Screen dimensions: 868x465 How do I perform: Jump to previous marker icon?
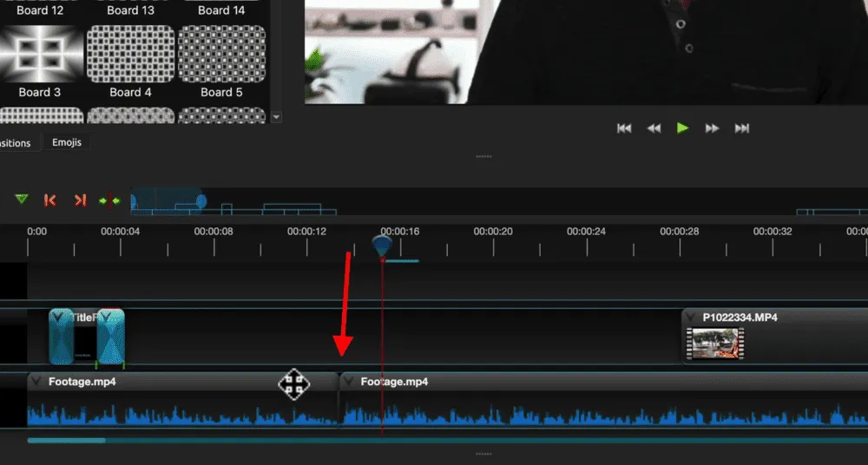50,200
